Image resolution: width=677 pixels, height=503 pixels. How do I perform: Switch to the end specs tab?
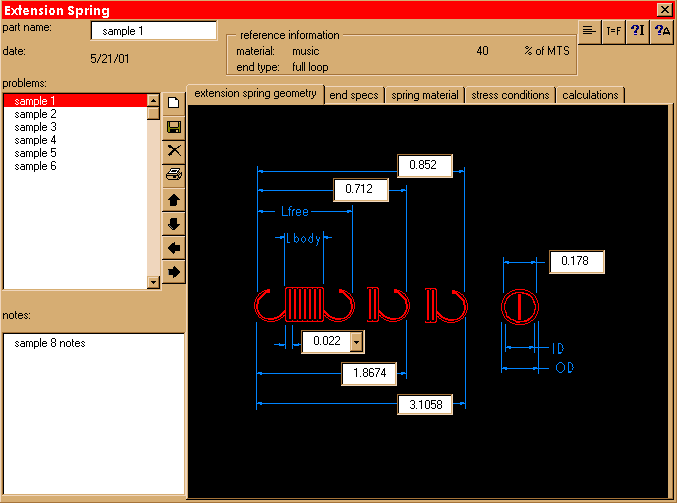click(x=354, y=95)
